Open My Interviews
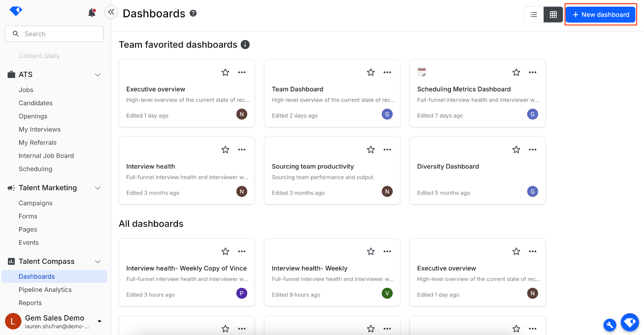Viewport: 644px width, 335px height. click(x=39, y=129)
